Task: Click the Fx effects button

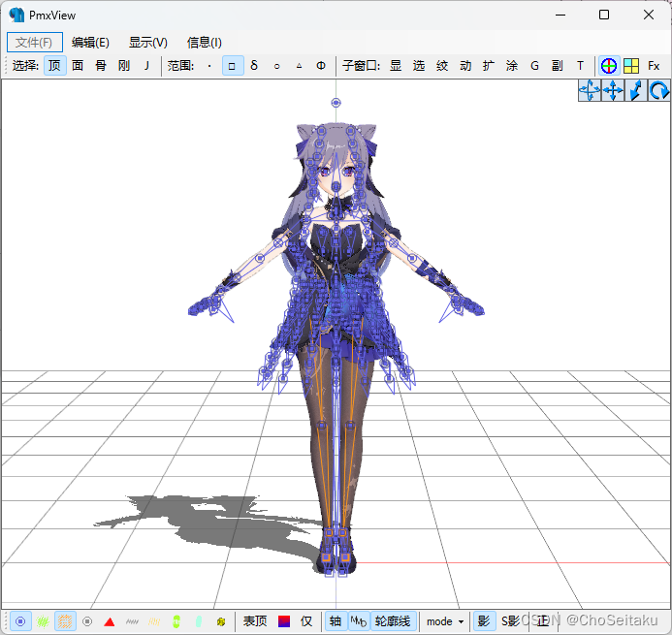Action: (654, 66)
